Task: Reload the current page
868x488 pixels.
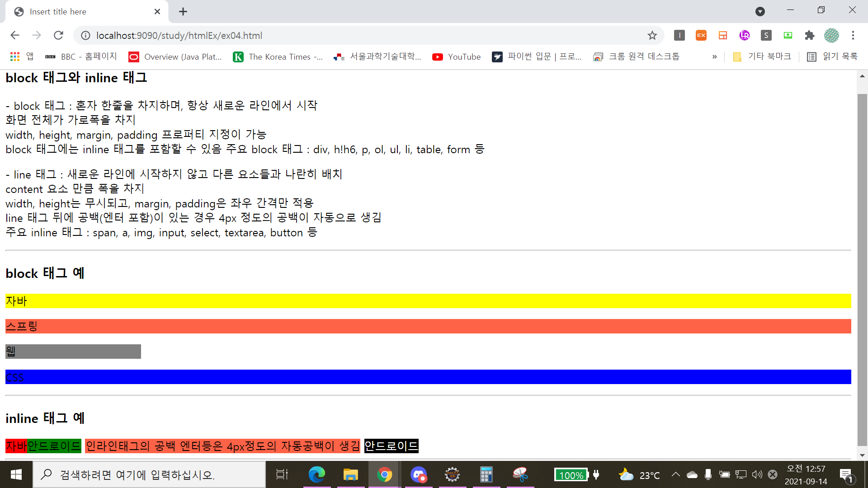Action: (x=58, y=35)
